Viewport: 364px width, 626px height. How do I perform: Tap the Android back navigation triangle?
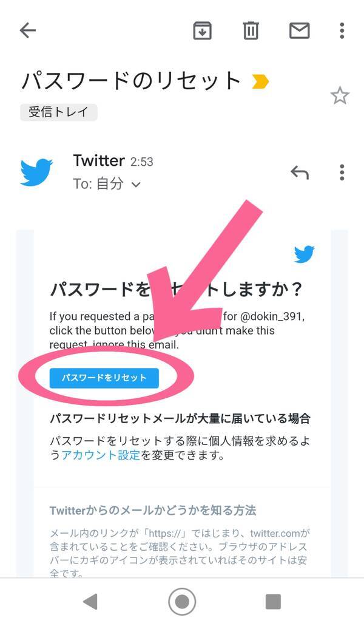(90, 601)
